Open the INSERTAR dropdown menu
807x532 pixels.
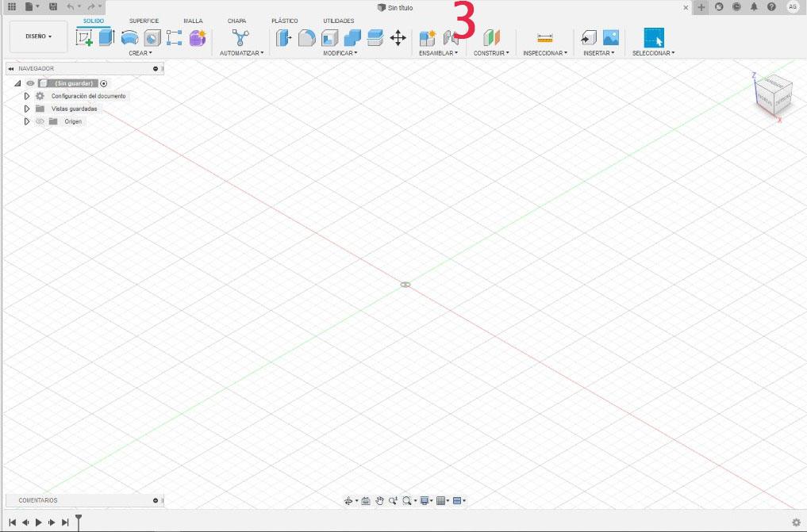[598, 53]
